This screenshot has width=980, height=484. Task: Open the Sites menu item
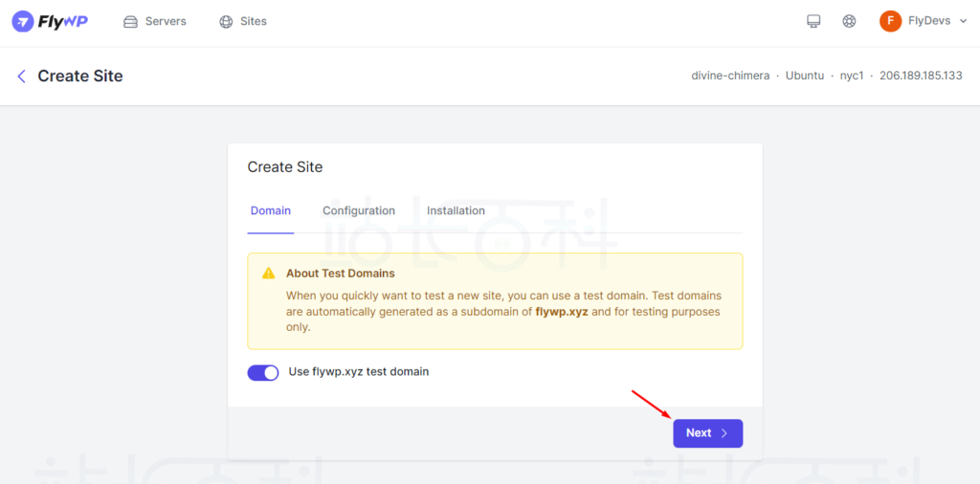[254, 21]
